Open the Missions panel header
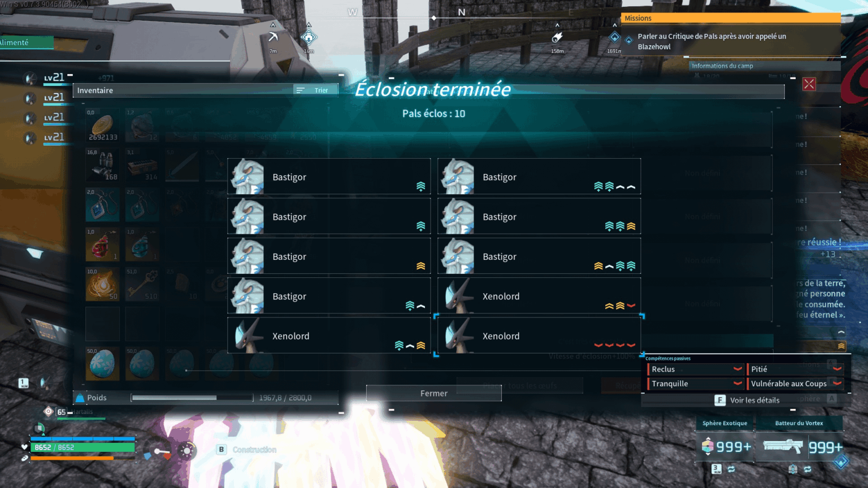 [731, 18]
